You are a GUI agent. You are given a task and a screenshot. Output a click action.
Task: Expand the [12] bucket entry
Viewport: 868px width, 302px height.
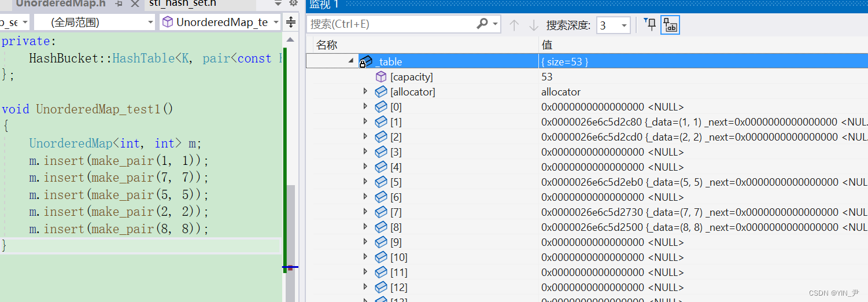(365, 286)
